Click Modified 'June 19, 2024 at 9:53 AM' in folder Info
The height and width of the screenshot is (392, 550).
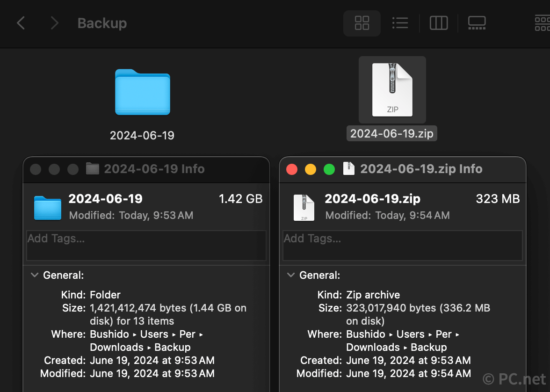tap(152, 373)
